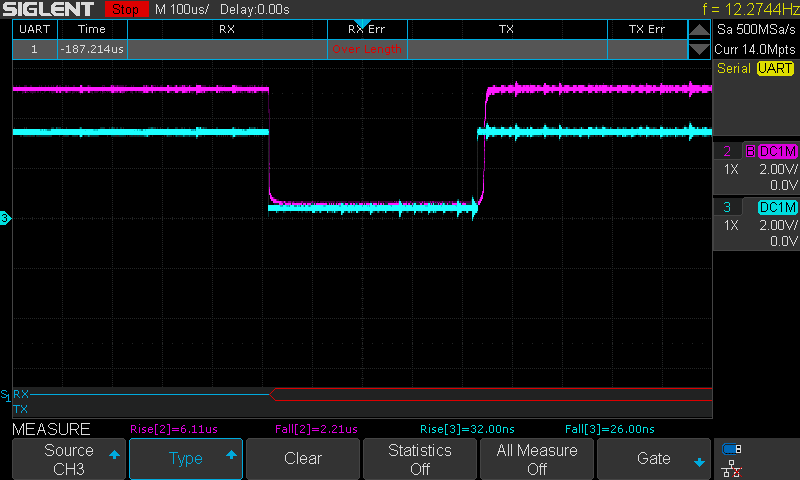Select the TX Err column header
This screenshot has height=480, width=800.
click(646, 30)
